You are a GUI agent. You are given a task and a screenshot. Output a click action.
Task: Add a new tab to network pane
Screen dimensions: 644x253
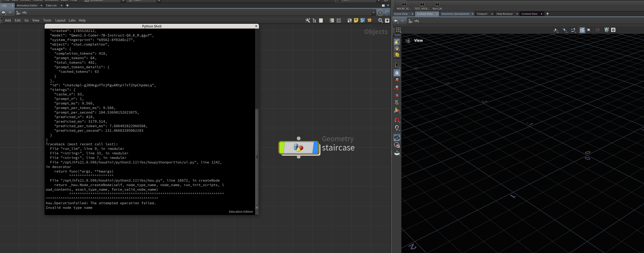point(67,5)
